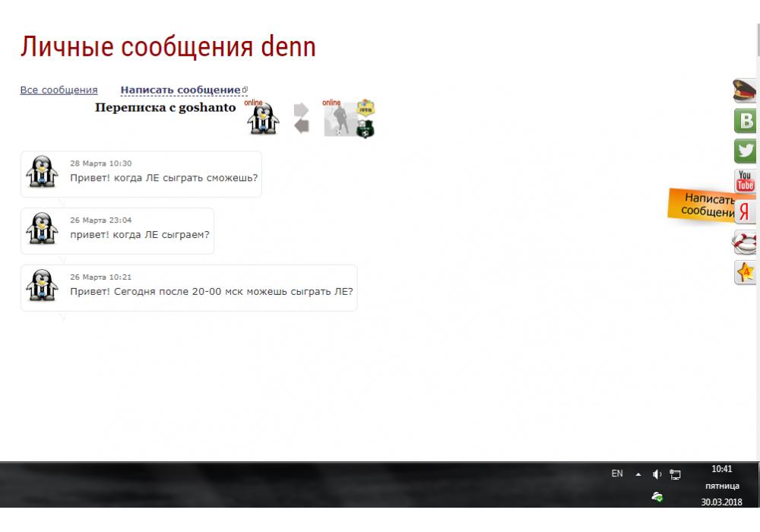The image size is (760, 532).
Task: Open the Написать сообщение link
Action: (184, 90)
